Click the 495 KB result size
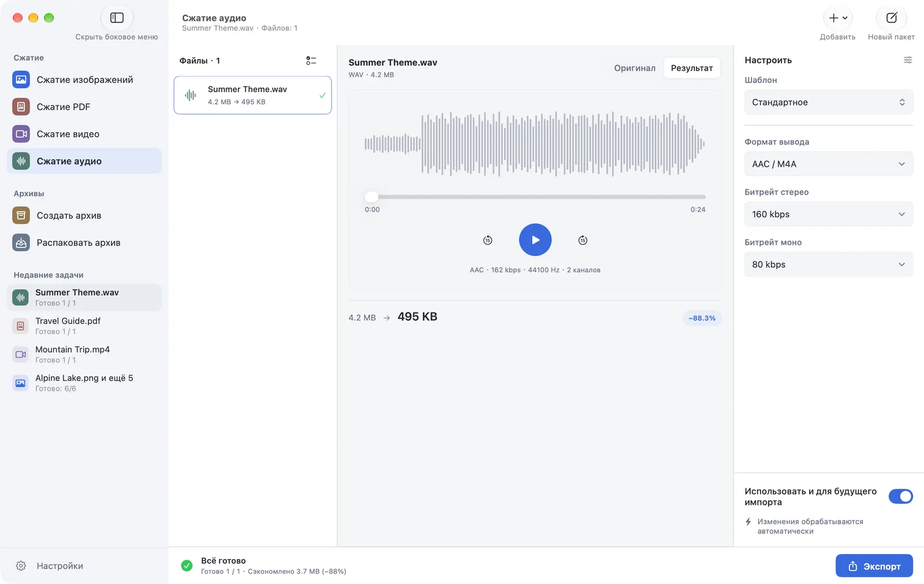Viewport: 924px width, 584px height. [x=418, y=317]
